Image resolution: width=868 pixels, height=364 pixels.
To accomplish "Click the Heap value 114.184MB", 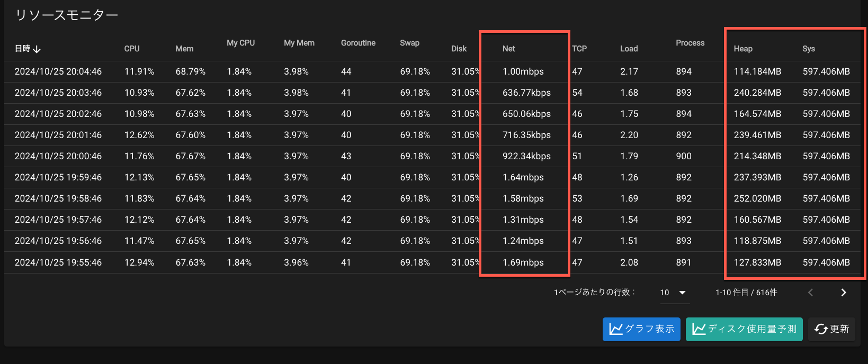I will pyautogui.click(x=757, y=71).
